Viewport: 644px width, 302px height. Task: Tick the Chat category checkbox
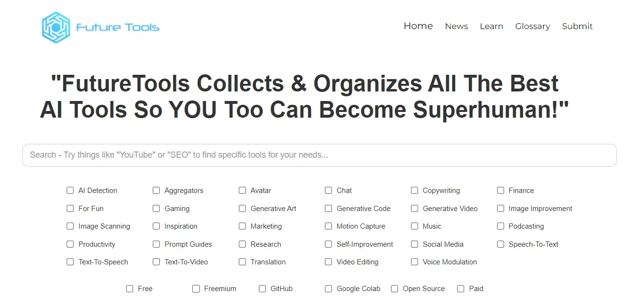click(x=329, y=191)
